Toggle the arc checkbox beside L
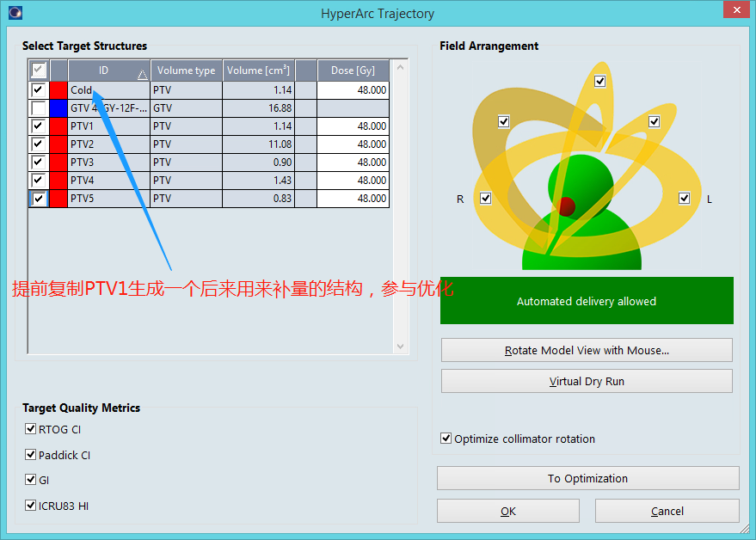Image resolution: width=756 pixels, height=540 pixels. pos(684,198)
